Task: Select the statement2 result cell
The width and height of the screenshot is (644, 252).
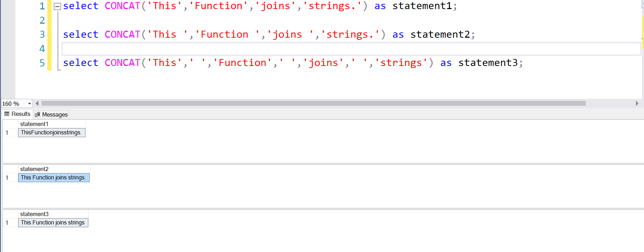Action: 54,178
